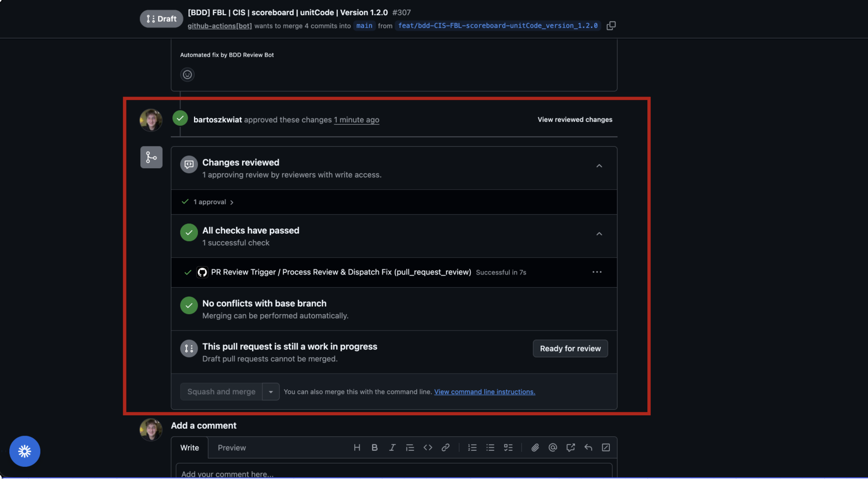Insert a quote block
868x479 pixels.
pos(410,447)
